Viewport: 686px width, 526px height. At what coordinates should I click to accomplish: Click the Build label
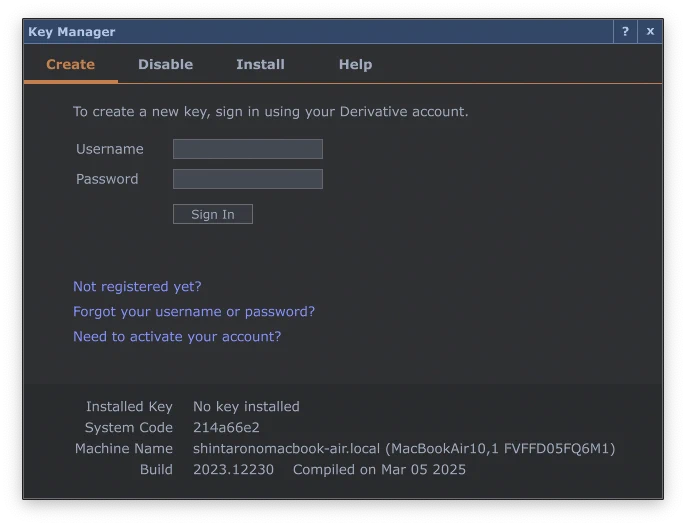tap(156, 469)
